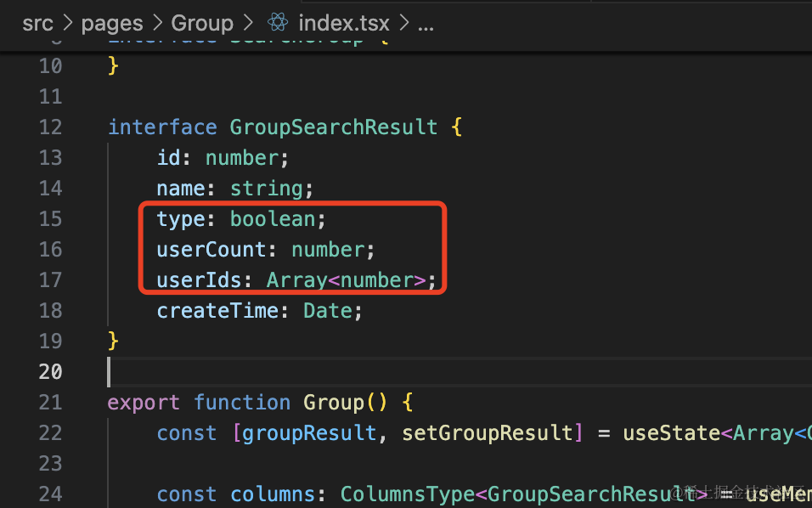The image size is (812, 508).
Task: Click the breadcrumb ellipsis symbol segment
Action: point(426,23)
